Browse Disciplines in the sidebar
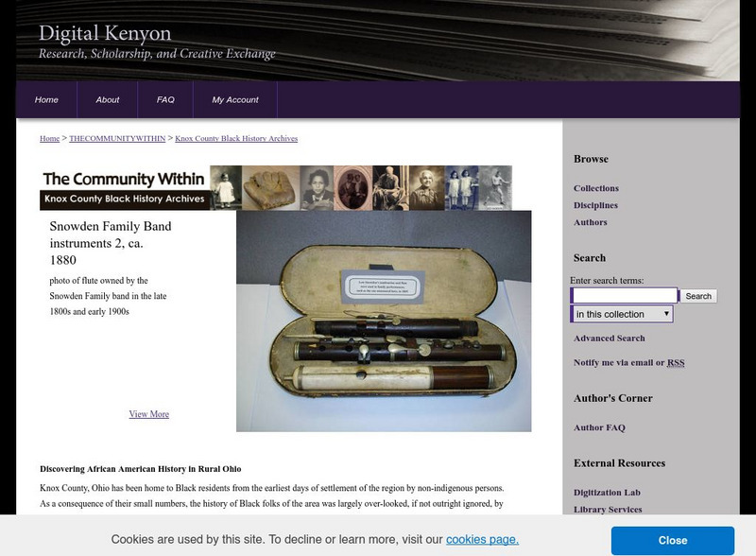756x556 pixels. pos(595,205)
